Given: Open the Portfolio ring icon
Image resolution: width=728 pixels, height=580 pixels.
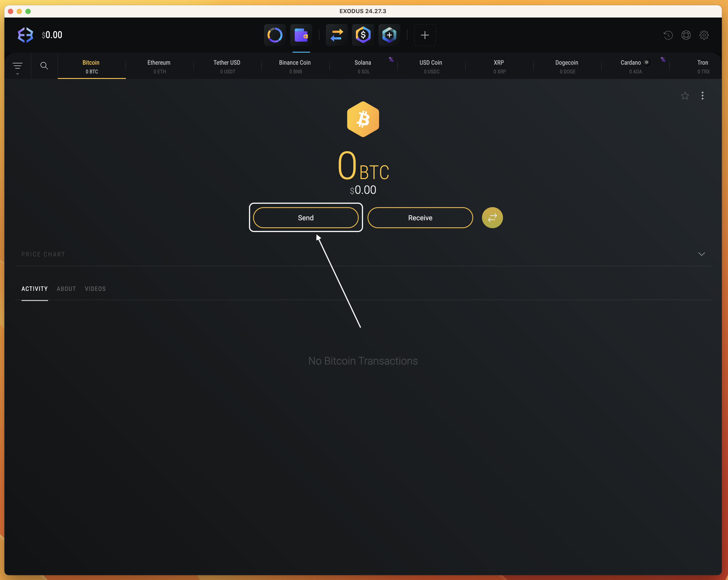Looking at the screenshot, I should tap(275, 35).
